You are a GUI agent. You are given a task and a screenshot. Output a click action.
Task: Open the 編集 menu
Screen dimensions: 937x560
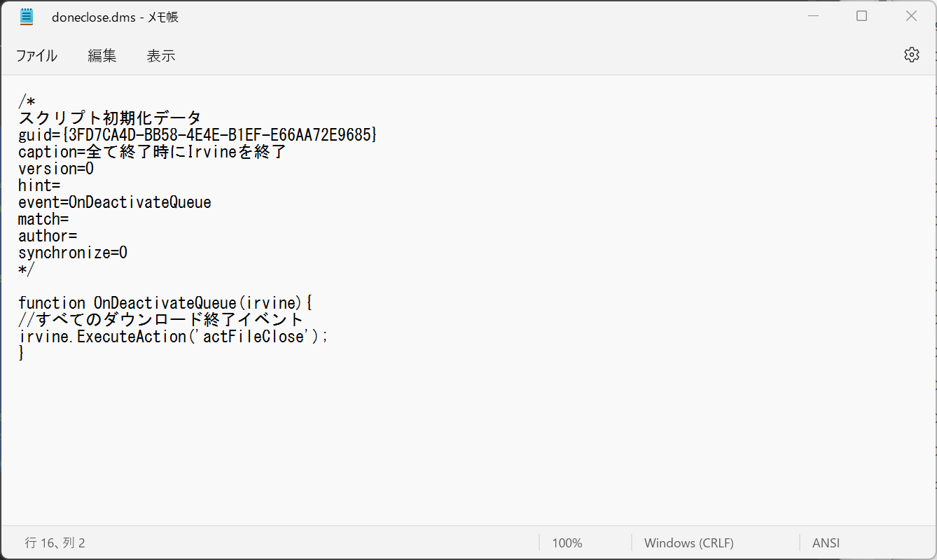click(x=102, y=56)
